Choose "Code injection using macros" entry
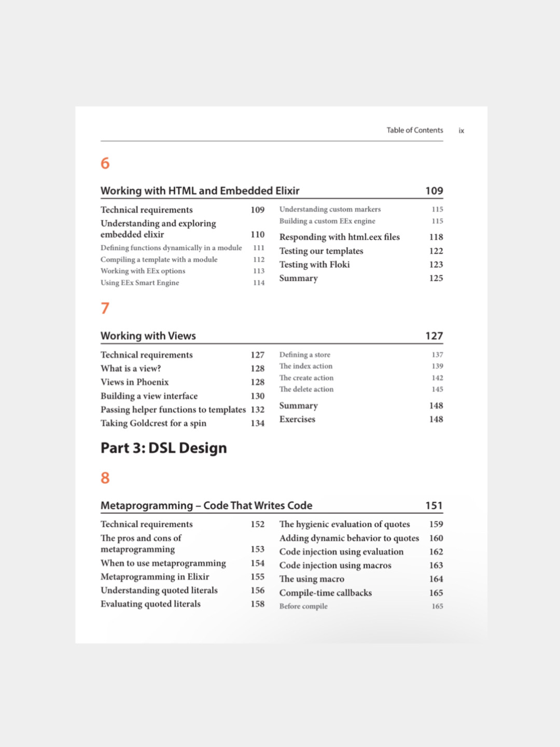This screenshot has width=560, height=747. tap(335, 565)
